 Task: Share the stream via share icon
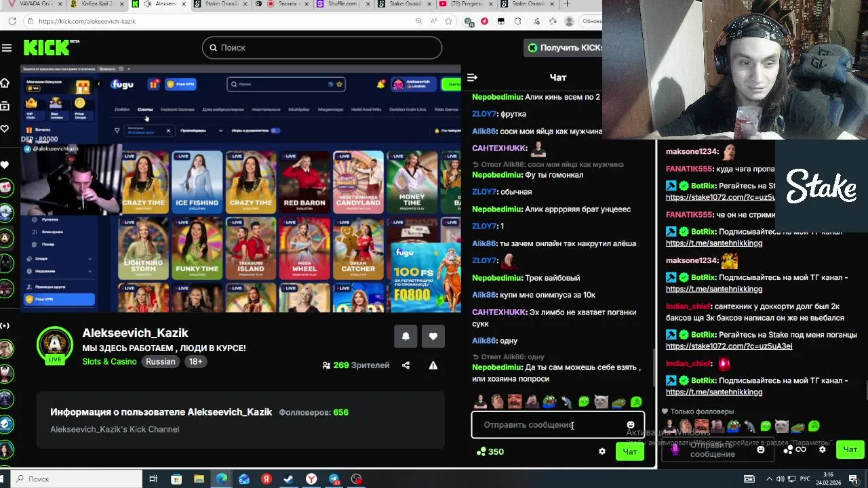406,365
